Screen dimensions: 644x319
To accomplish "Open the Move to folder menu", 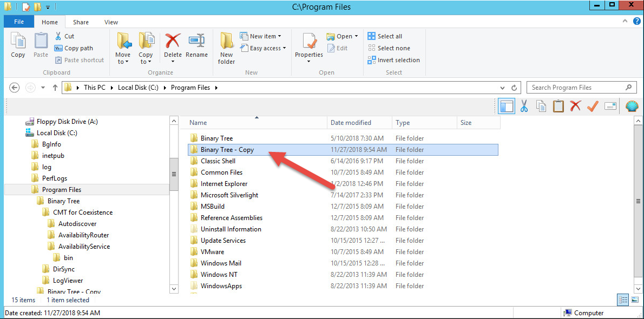I will [x=123, y=49].
